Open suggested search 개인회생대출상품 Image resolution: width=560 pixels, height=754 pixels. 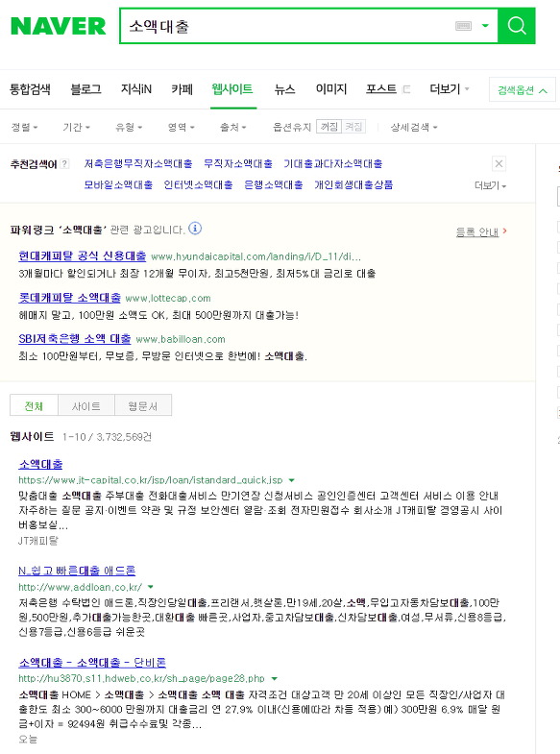pos(353,184)
